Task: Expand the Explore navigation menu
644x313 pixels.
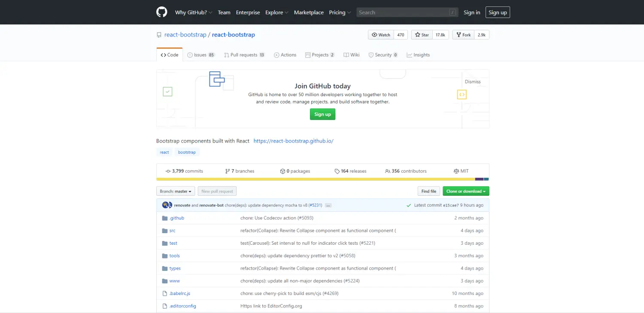Action: pyautogui.click(x=276, y=12)
